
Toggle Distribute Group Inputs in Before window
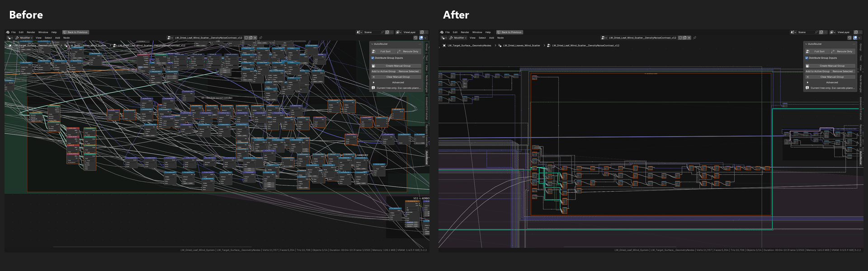(x=373, y=58)
